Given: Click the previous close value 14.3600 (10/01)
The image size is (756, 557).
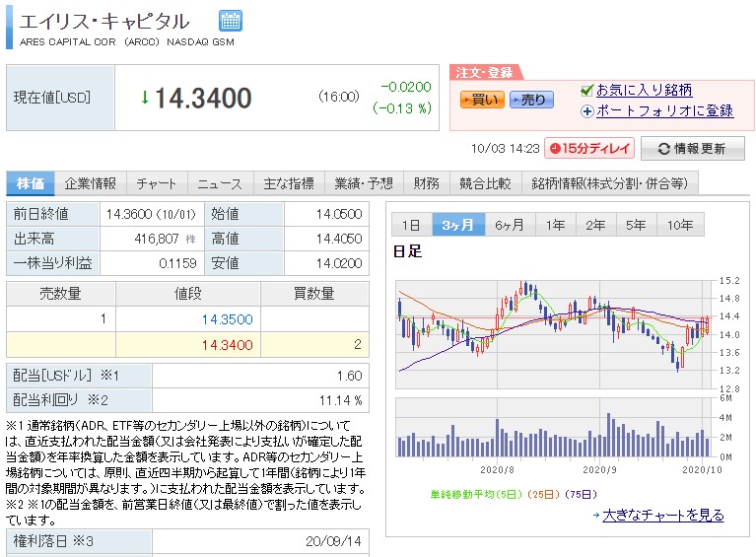Looking at the screenshot, I should pos(151,214).
